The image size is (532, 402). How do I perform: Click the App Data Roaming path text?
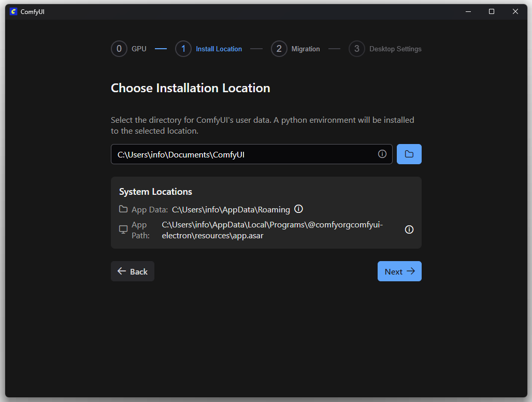click(231, 209)
